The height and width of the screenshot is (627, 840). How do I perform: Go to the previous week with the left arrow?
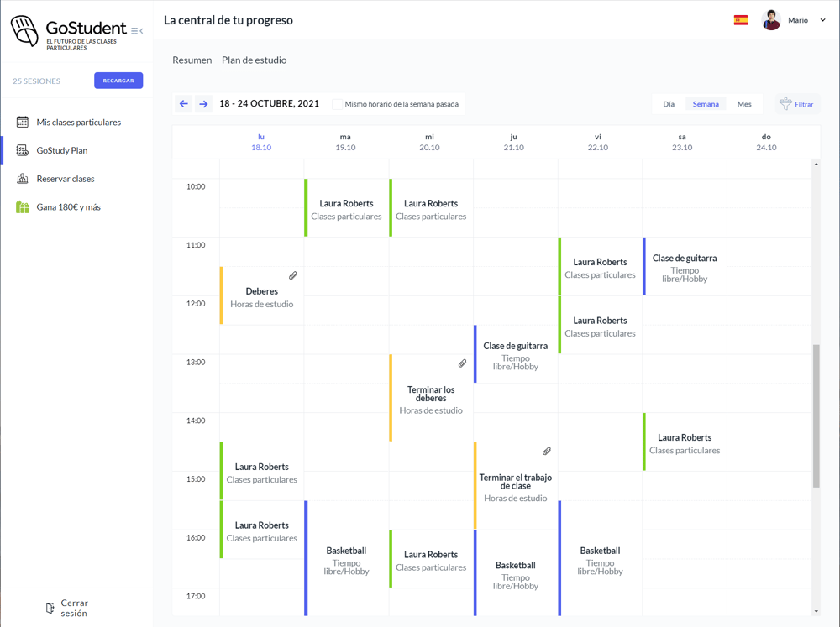tap(184, 104)
